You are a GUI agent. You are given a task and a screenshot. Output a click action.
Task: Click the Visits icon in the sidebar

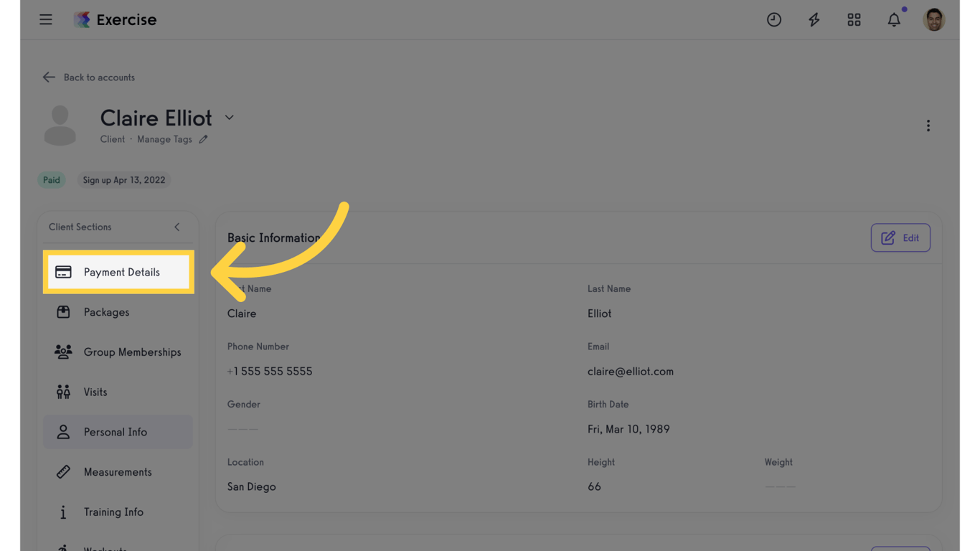point(63,392)
